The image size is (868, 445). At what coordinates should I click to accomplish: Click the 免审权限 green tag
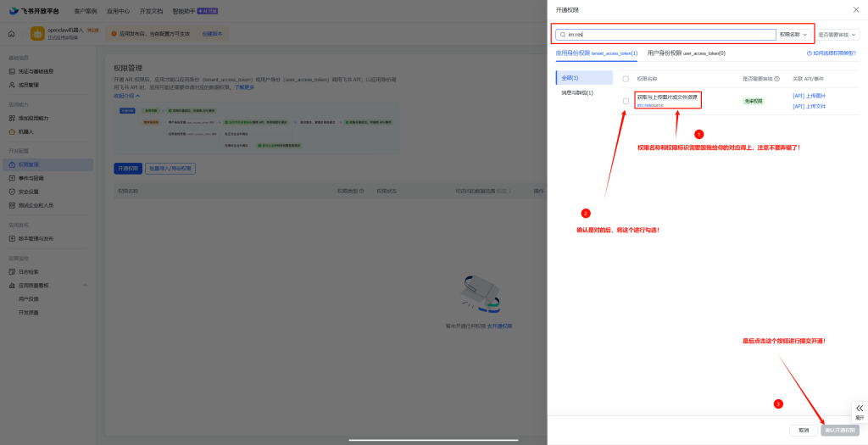coord(754,101)
